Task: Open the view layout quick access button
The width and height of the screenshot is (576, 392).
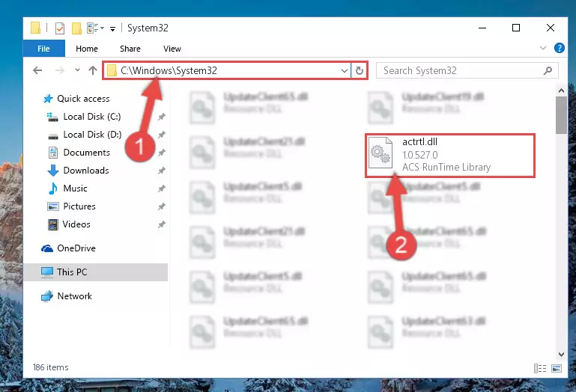Action: (96, 28)
